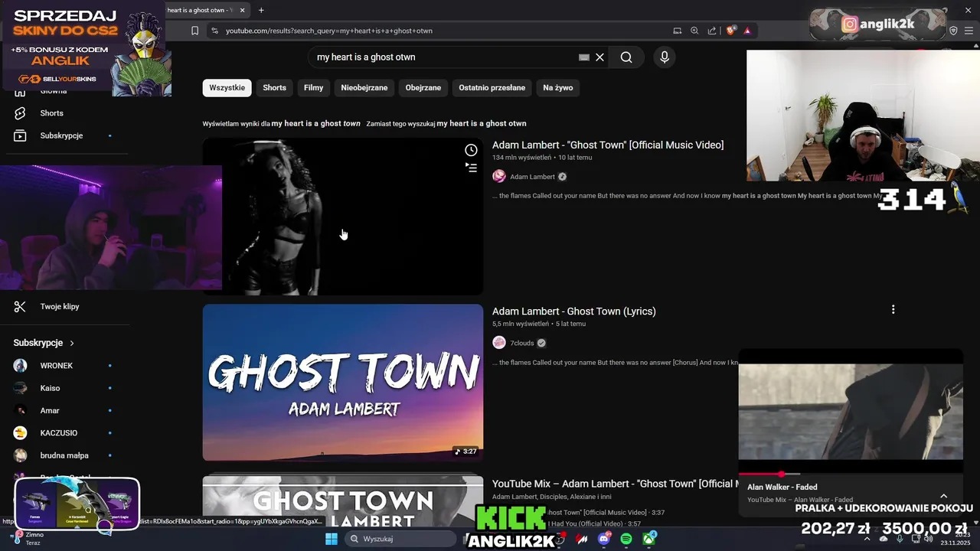Image resolution: width=980 pixels, height=551 pixels.
Task: View site information icon in the address bar
Action: [x=214, y=31]
